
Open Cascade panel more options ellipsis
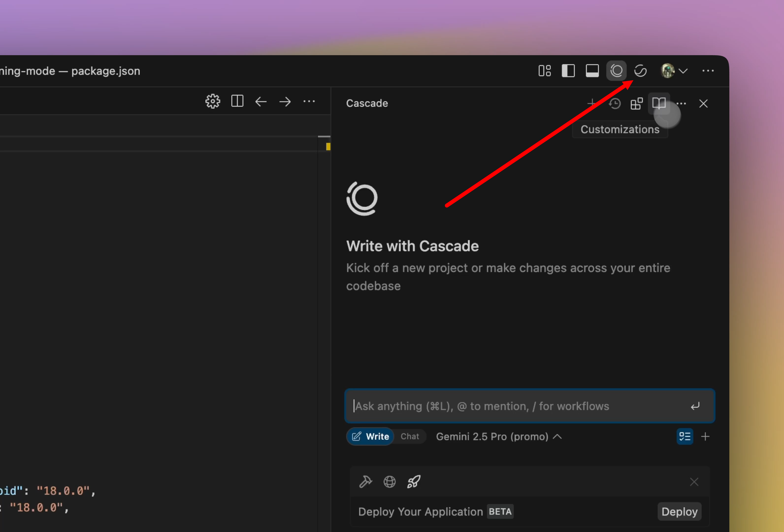click(681, 103)
